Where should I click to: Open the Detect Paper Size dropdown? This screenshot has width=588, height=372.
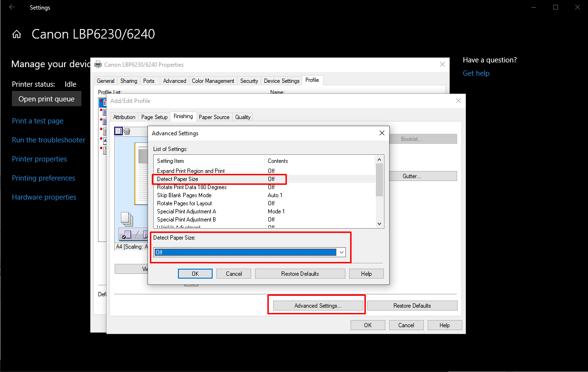[341, 252]
